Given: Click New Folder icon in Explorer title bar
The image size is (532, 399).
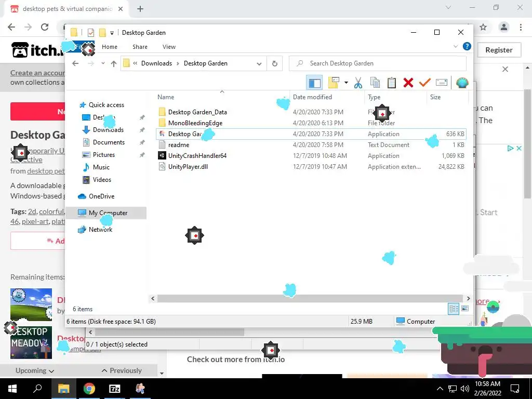Looking at the screenshot, I should 102,33.
